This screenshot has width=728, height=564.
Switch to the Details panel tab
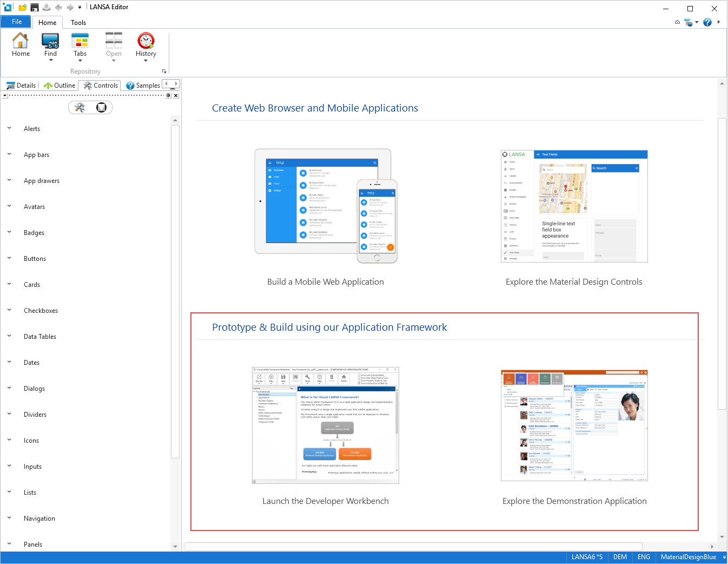click(x=21, y=86)
